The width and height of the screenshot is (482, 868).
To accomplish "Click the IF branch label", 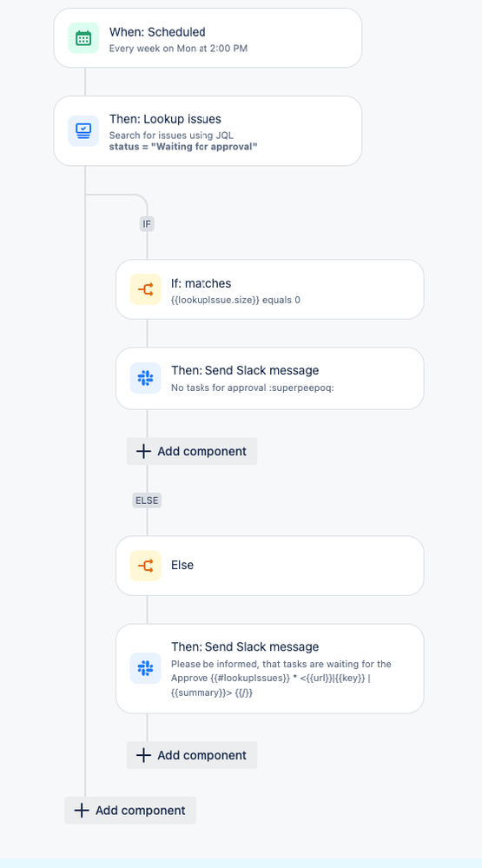I will pos(147,223).
